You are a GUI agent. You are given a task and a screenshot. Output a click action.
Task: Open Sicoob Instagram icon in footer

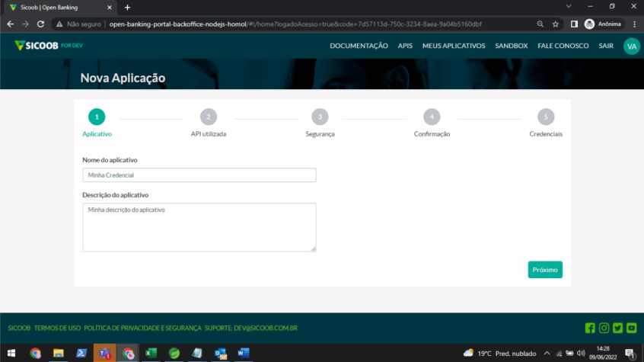click(x=604, y=328)
